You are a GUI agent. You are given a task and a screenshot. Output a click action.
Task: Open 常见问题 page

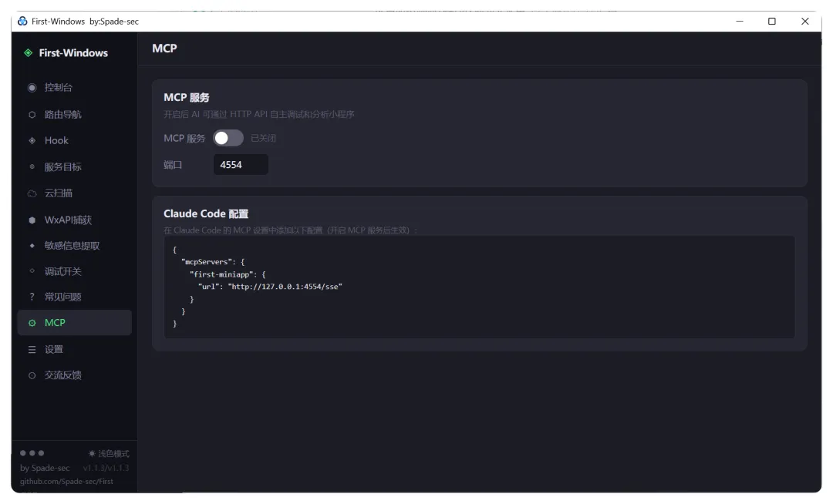tap(74, 297)
